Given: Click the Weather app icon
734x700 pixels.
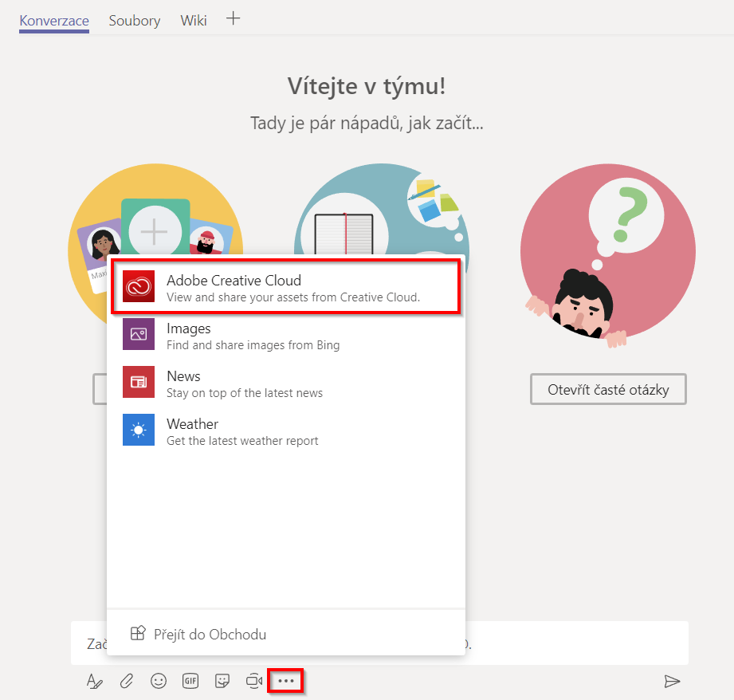Looking at the screenshot, I should (139, 430).
